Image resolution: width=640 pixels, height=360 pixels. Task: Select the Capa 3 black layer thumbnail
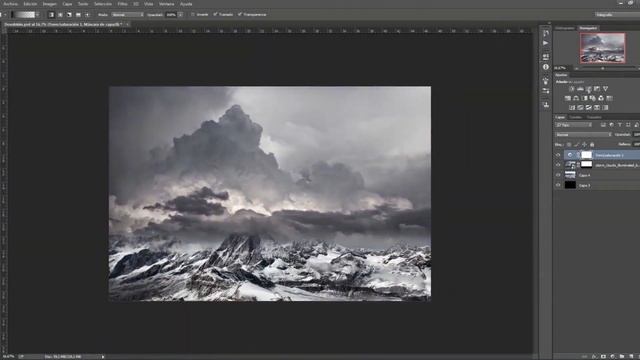570,185
